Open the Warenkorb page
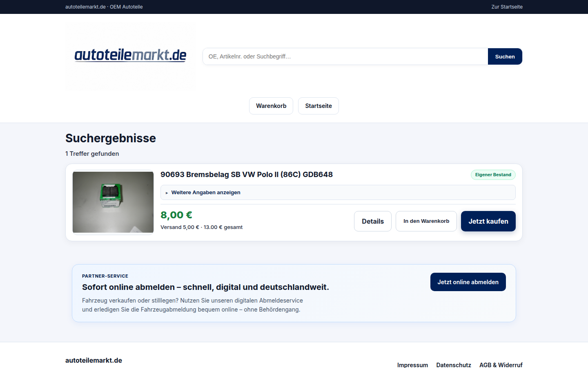This screenshot has height=368, width=588. (x=271, y=106)
